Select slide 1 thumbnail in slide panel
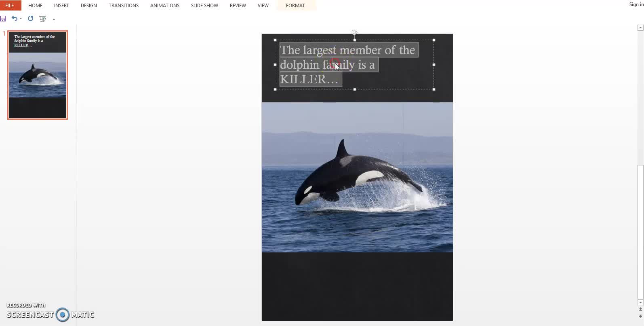Viewport: 644px width, 326px height. pos(38,75)
